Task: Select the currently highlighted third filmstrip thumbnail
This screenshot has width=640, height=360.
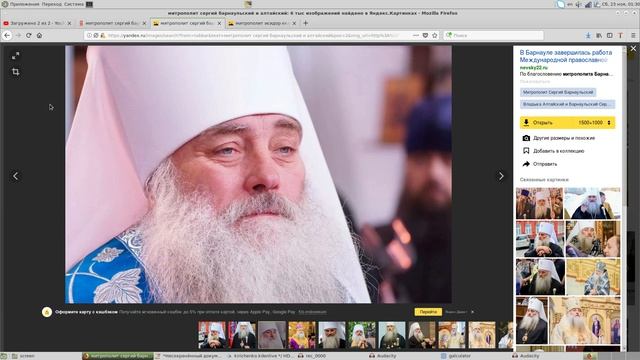Action: [272, 335]
